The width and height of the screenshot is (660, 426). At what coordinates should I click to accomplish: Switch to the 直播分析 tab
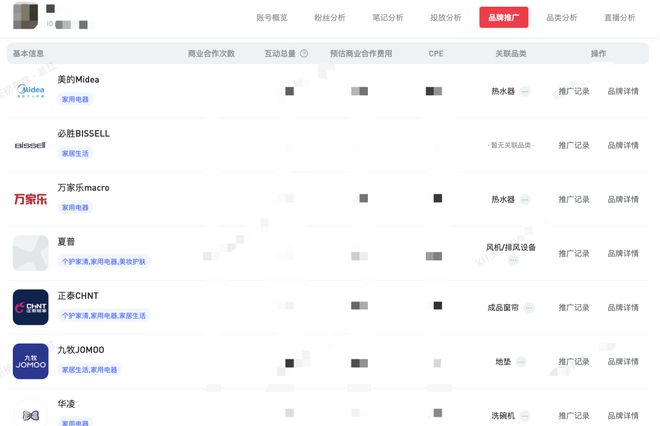click(x=620, y=18)
